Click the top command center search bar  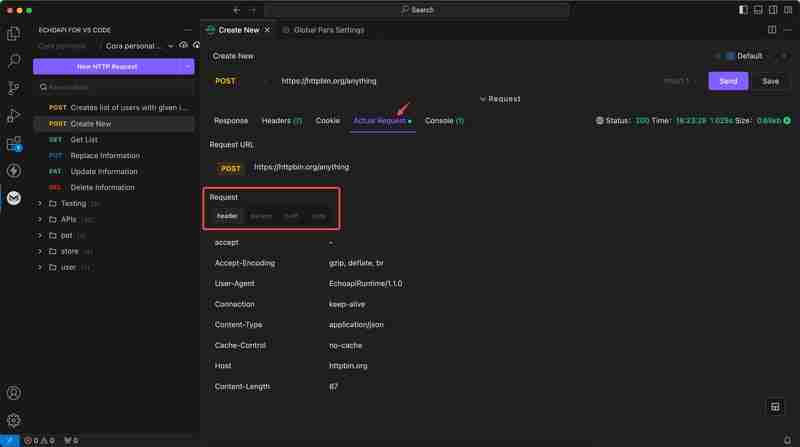417,10
